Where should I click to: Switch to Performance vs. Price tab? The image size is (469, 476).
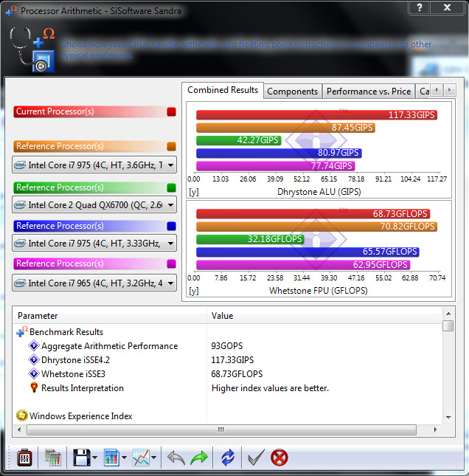click(369, 92)
